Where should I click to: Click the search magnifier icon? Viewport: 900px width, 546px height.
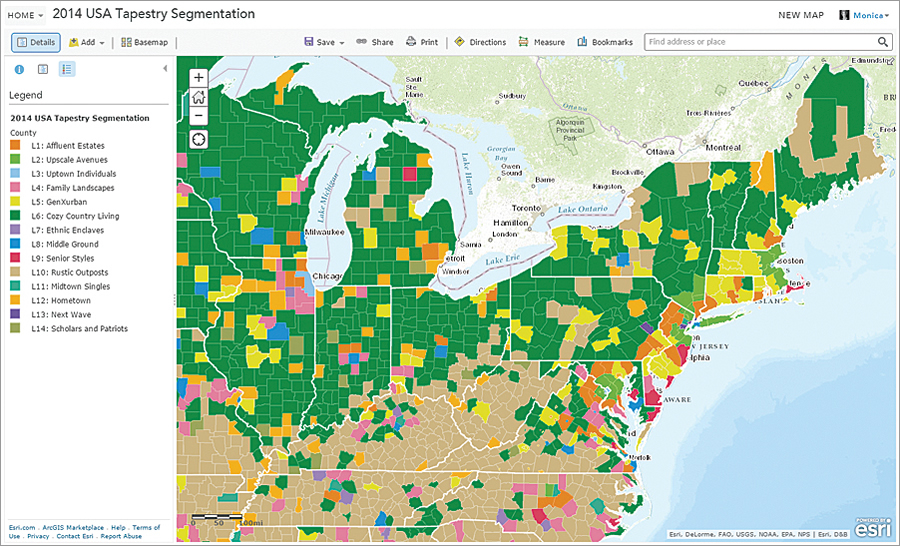tap(883, 42)
